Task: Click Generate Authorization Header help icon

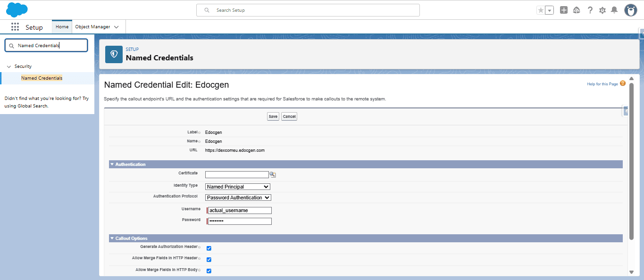Action: click(199, 247)
